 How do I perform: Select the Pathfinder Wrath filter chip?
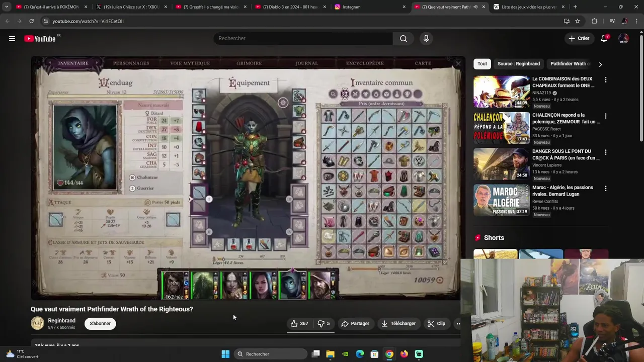point(570,64)
